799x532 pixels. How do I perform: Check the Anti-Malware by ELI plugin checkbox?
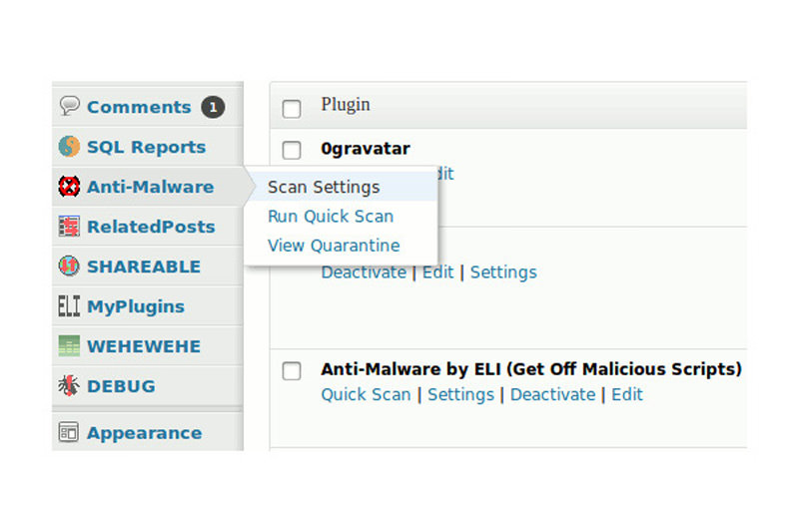(292, 370)
